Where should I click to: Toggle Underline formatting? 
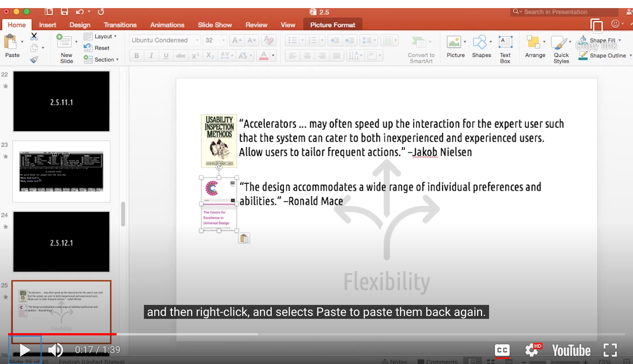click(x=166, y=55)
